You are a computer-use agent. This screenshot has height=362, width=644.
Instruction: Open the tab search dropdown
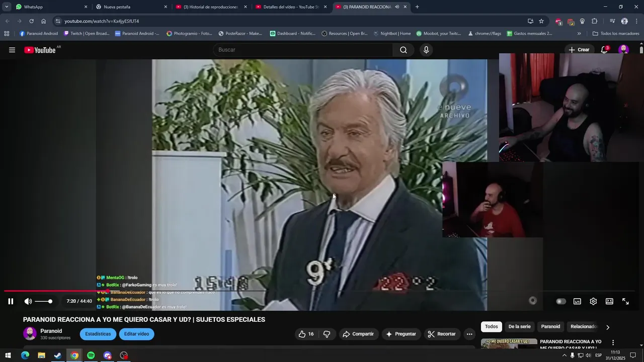pos(6,7)
